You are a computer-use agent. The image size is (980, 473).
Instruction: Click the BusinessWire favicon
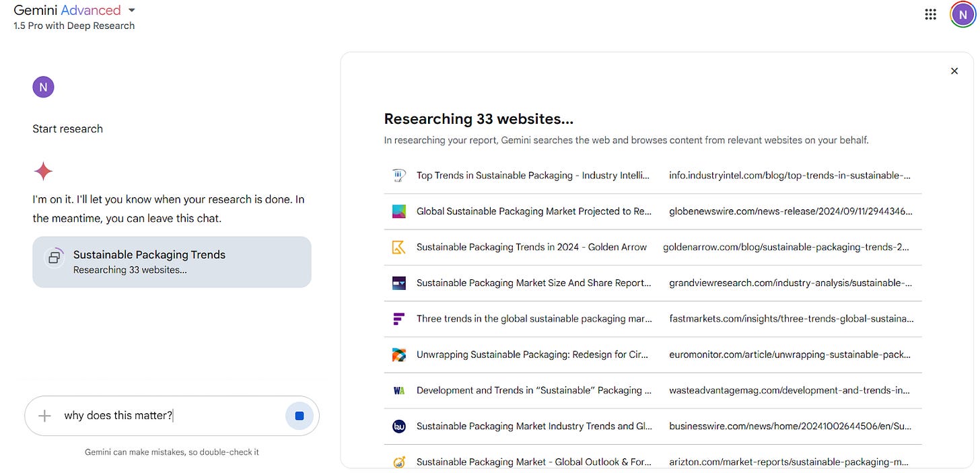[x=399, y=425]
